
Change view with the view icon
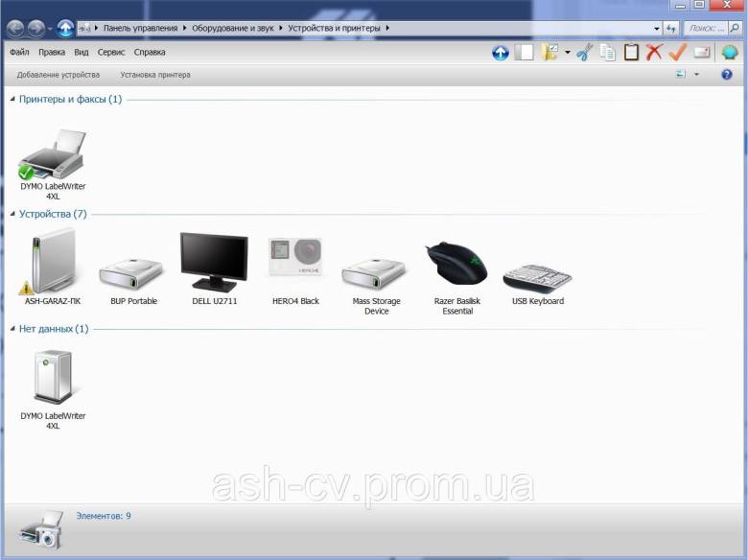point(681,74)
